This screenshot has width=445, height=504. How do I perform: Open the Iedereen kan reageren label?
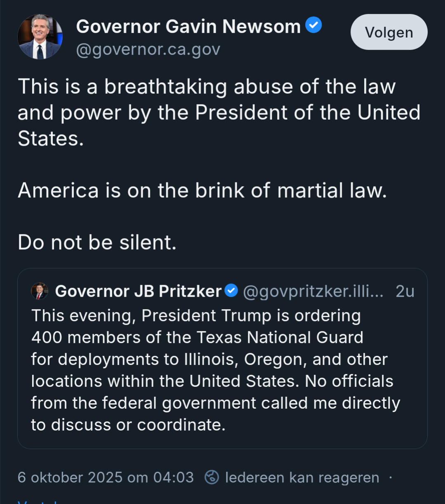point(302,478)
